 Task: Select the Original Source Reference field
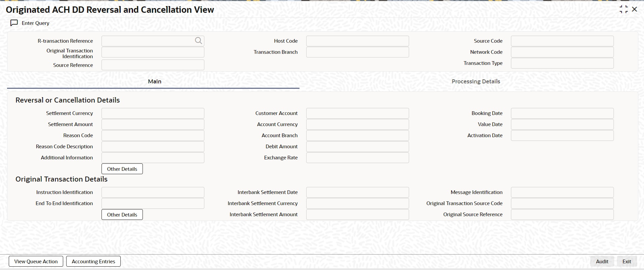pos(562,215)
